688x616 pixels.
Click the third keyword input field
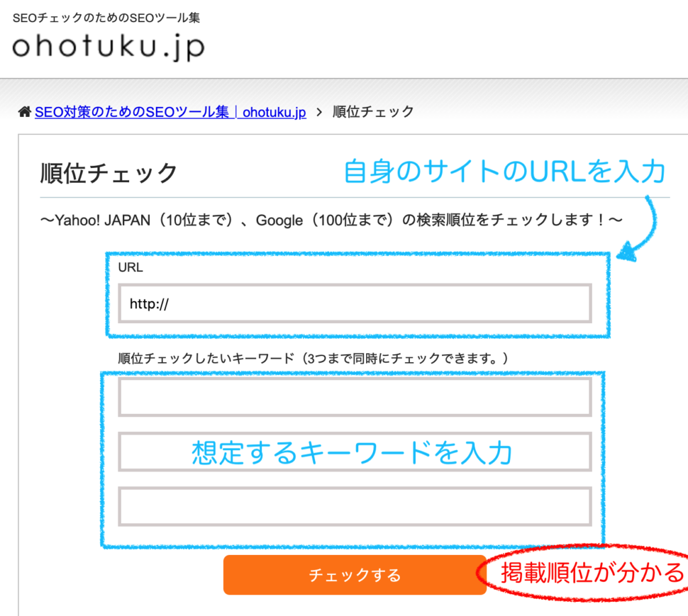pos(355,506)
